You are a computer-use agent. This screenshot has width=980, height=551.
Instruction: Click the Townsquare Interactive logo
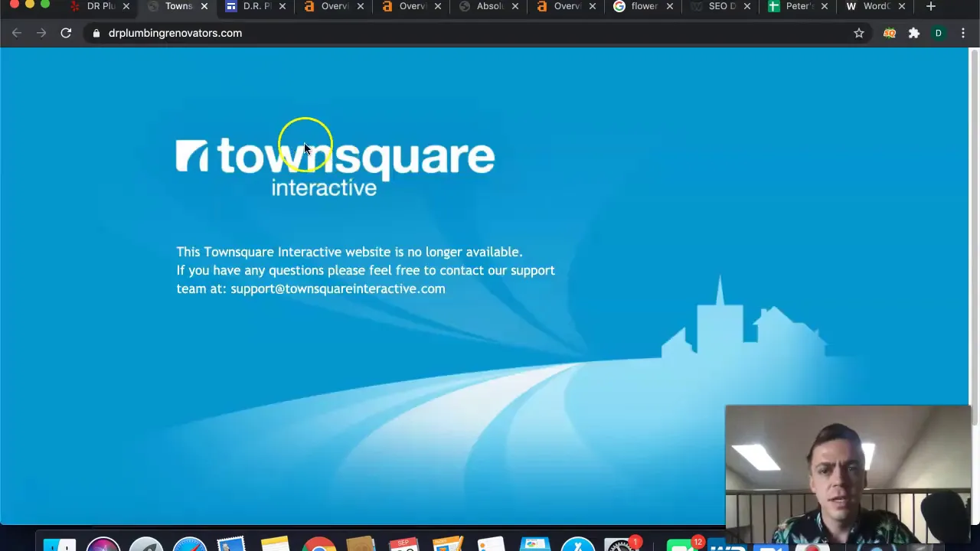[x=335, y=167]
